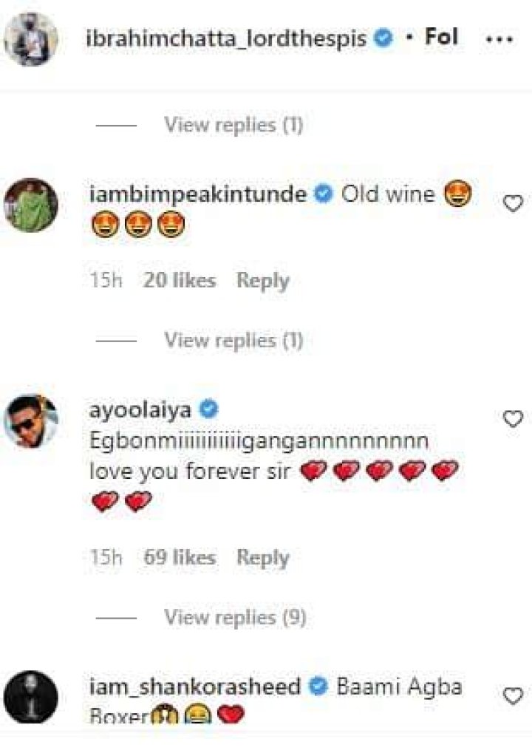532x756 pixels.
Task: Open iam_shankorasheed's profile avatar
Action: coord(31,696)
